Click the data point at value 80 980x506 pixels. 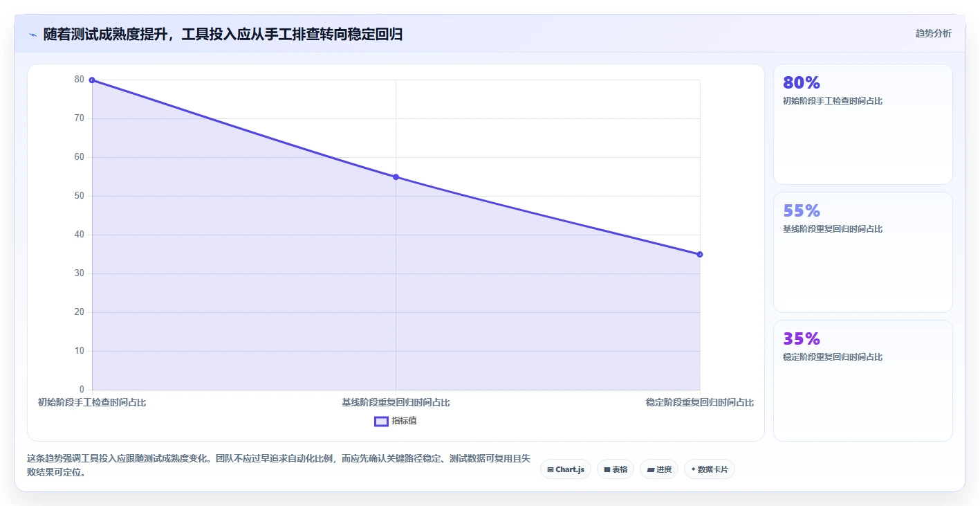click(92, 80)
